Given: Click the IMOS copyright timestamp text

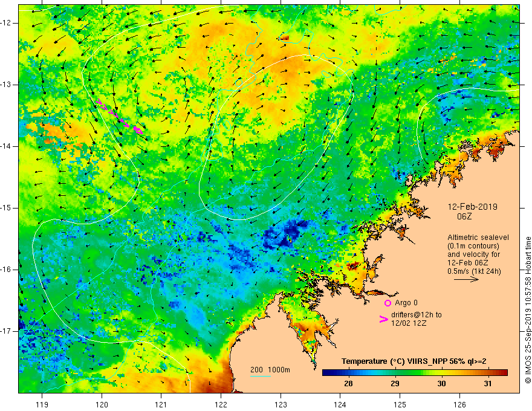Looking at the screenshot, I should (x=528, y=309).
